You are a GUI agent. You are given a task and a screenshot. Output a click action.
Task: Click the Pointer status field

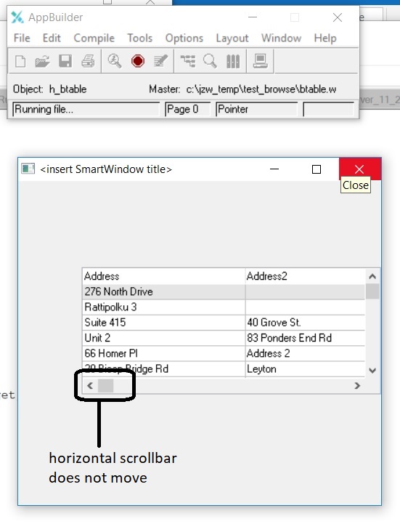tap(256, 109)
